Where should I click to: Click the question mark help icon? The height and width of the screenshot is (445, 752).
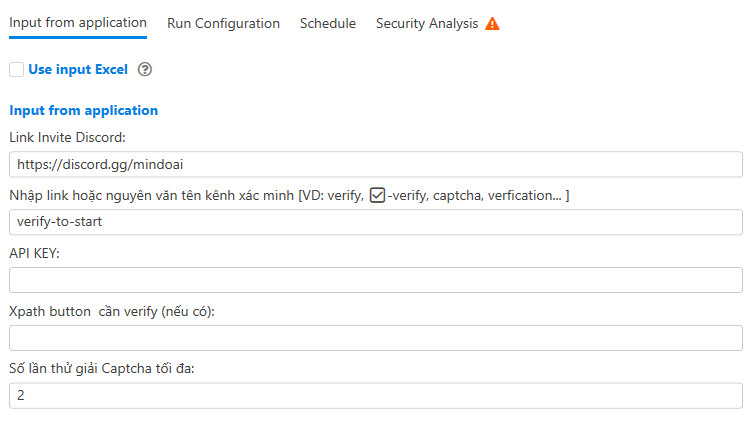[145, 70]
